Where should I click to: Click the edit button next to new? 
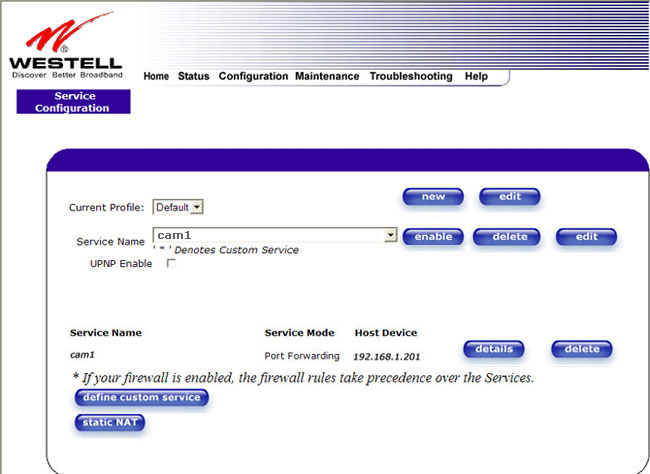(510, 197)
